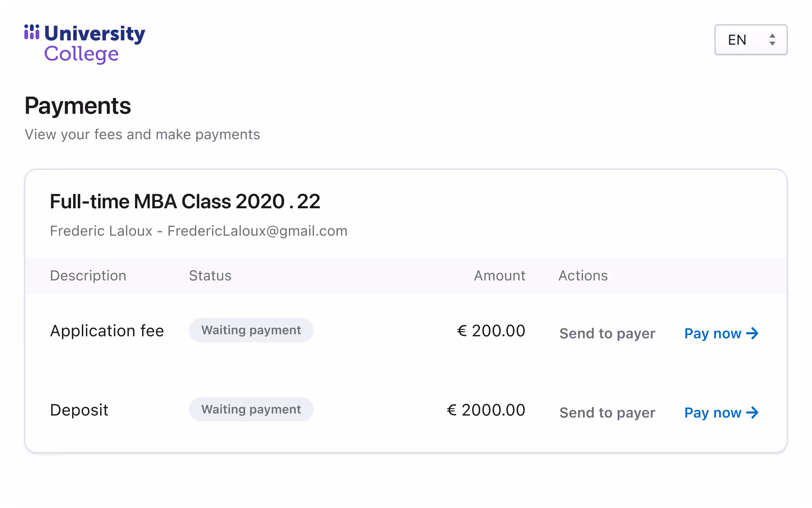The image size is (812, 508).
Task: Open the EN language dropdown
Action: coord(751,40)
